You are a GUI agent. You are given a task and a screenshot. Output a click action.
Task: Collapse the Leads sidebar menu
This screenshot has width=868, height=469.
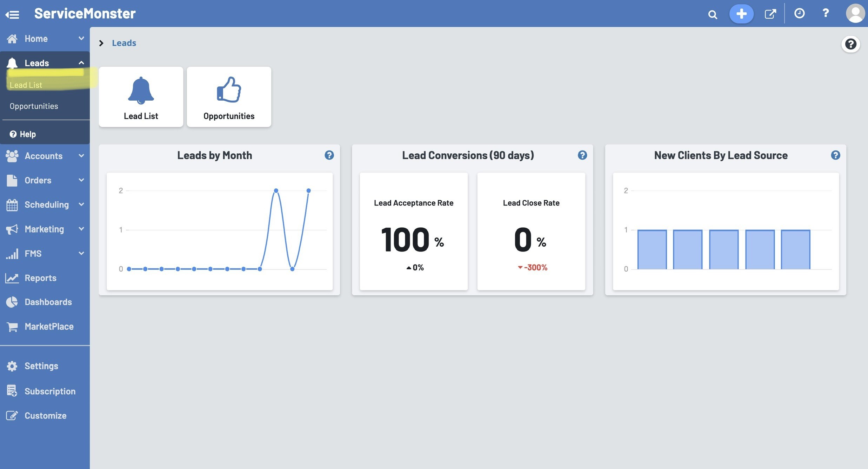click(x=81, y=63)
